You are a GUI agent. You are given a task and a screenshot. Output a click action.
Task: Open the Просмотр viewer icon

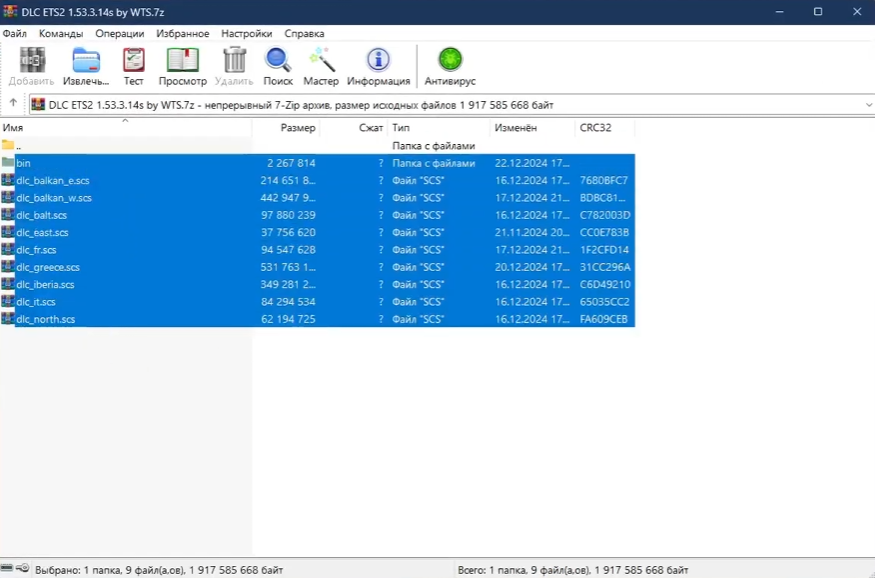182,60
